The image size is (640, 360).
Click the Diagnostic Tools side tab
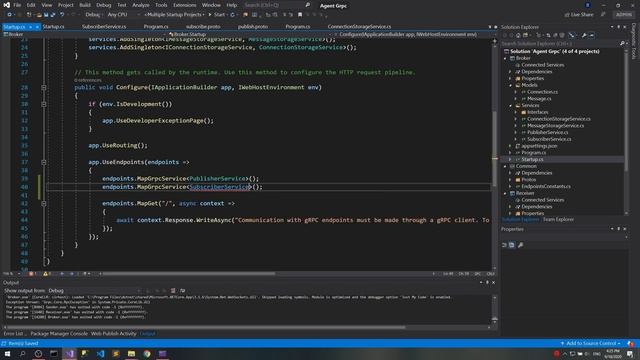634,41
